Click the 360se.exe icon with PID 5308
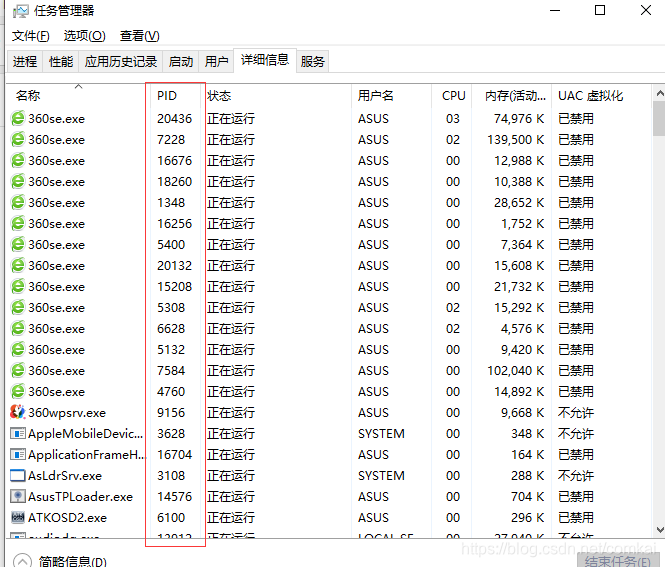This screenshot has height=567, width=665. 18,307
